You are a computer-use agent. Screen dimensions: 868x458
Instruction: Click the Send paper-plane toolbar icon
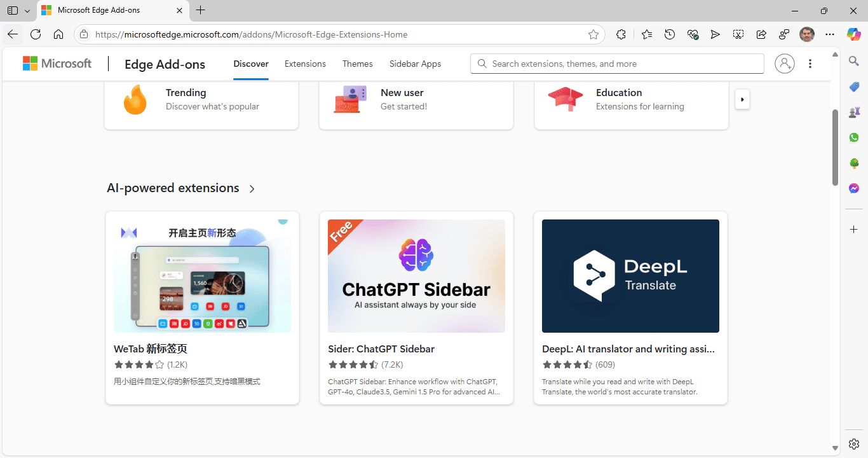(715, 34)
